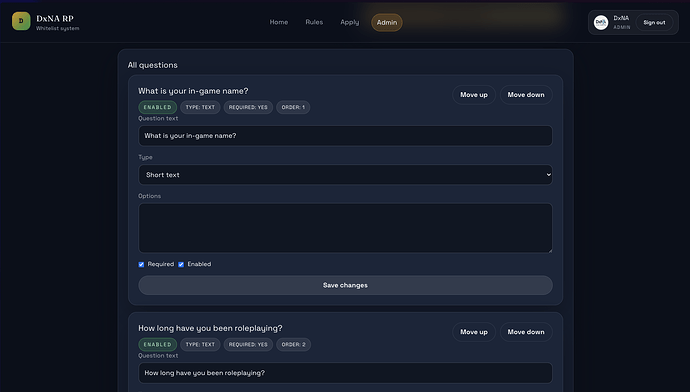Toggle the Enabled checkbox
The image size is (690, 392).
tap(181, 264)
